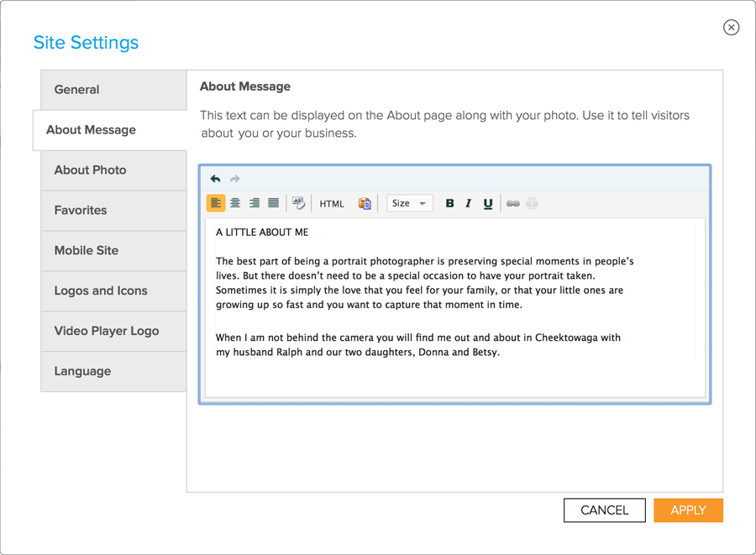
Task: Switch to Logos and Icons tab
Action: pos(113,291)
